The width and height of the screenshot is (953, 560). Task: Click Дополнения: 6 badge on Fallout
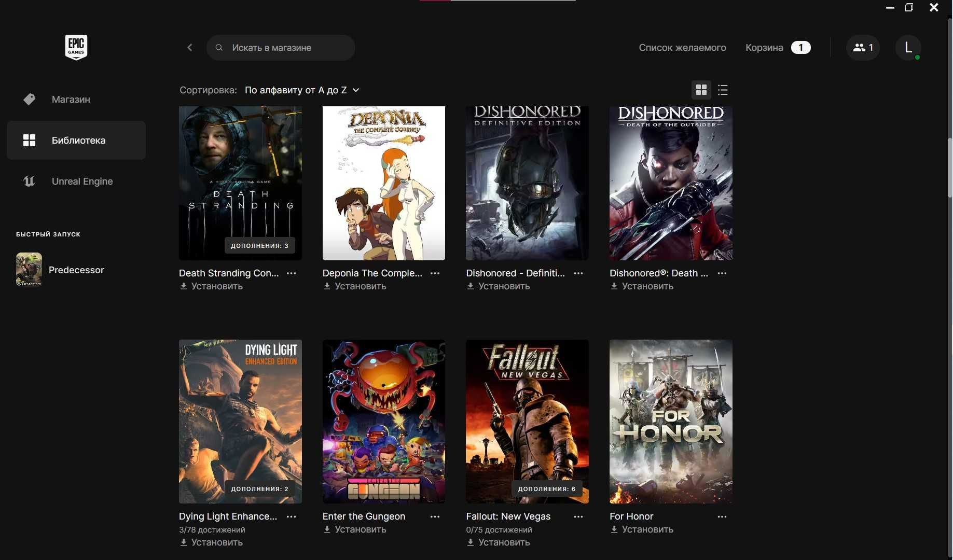[547, 489]
